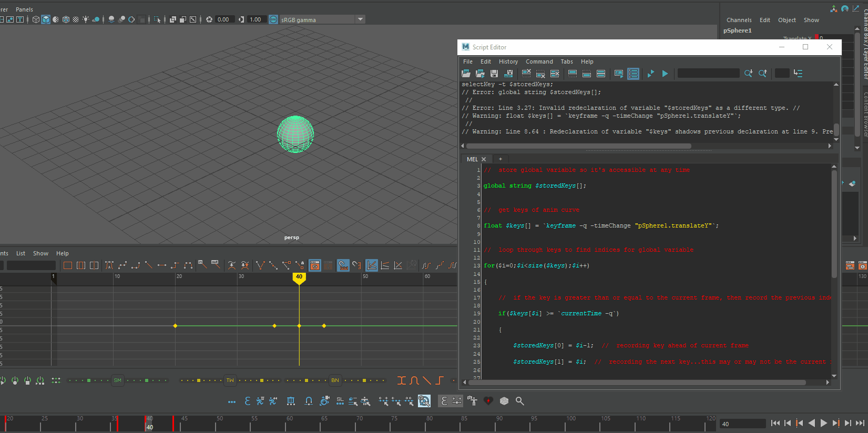
Task: Click the current frame 40 input field
Action: coord(742,424)
